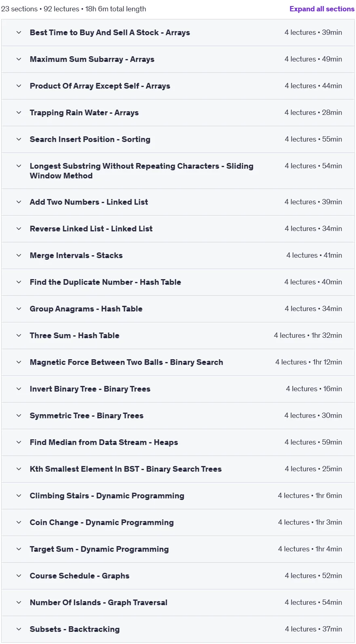This screenshot has width=356, height=644.
Task: Click Expand all sections link
Action: click(x=322, y=9)
